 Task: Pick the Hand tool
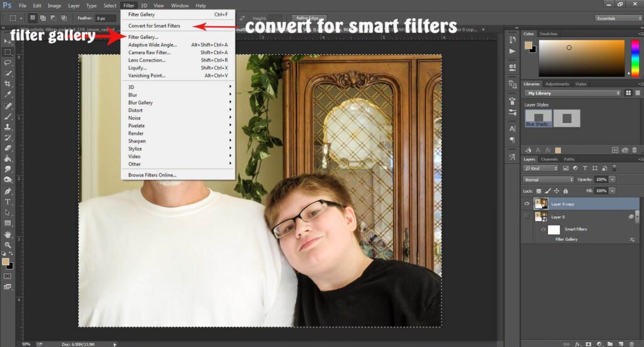(8, 234)
